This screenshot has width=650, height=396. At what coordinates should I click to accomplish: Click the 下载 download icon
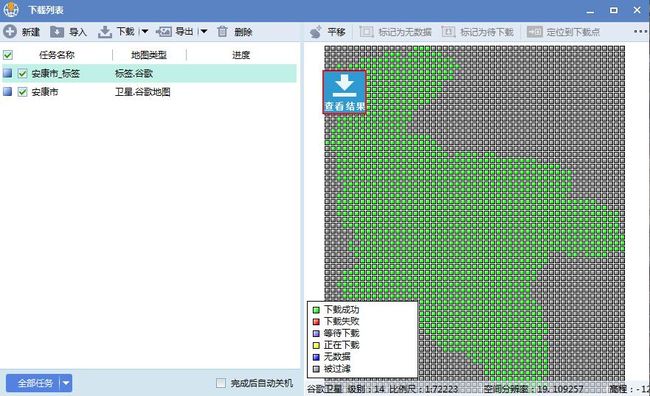click(x=105, y=32)
